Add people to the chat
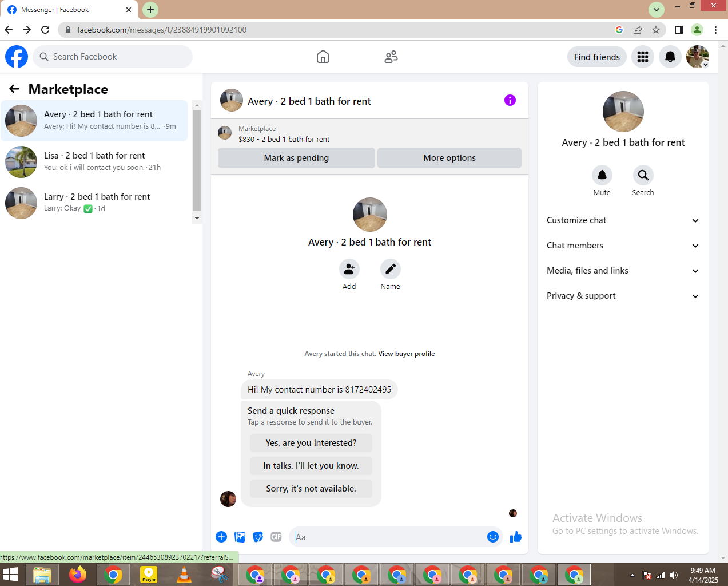 [349, 269]
